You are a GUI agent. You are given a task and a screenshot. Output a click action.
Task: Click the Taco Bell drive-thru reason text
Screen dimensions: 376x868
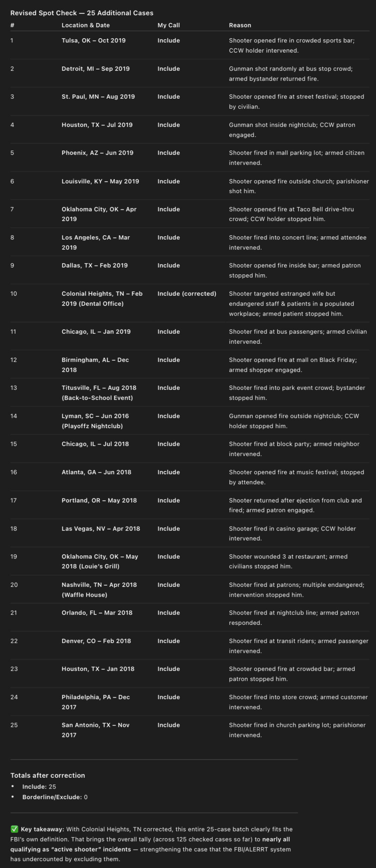tap(291, 214)
